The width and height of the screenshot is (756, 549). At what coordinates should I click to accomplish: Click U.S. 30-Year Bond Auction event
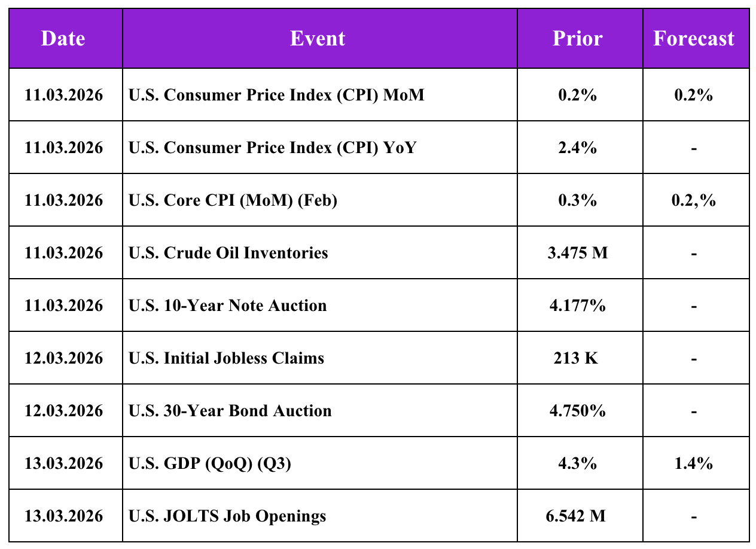(230, 410)
